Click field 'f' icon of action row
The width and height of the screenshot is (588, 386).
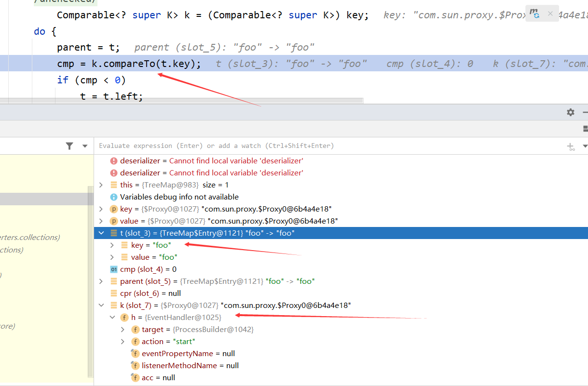point(136,341)
